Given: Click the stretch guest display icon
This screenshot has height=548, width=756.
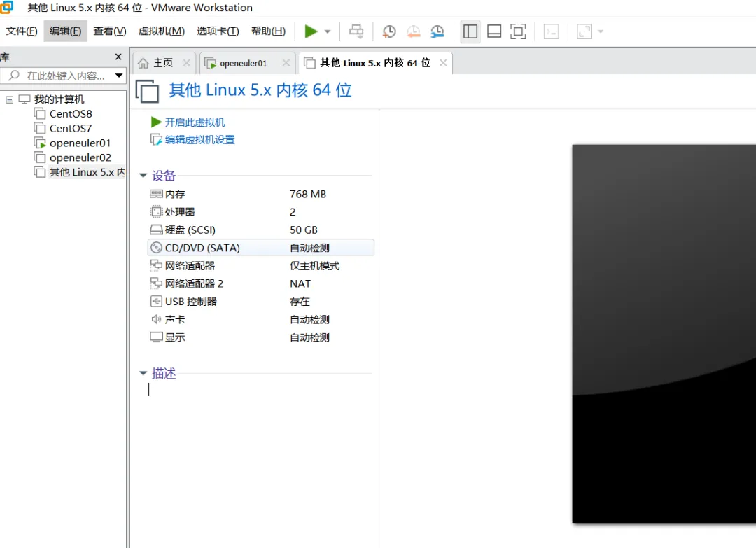Looking at the screenshot, I should click(x=584, y=31).
